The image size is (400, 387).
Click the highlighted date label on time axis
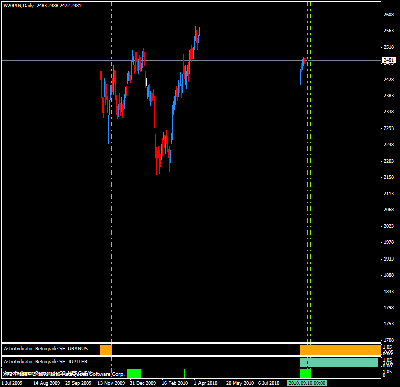[x=307, y=383]
